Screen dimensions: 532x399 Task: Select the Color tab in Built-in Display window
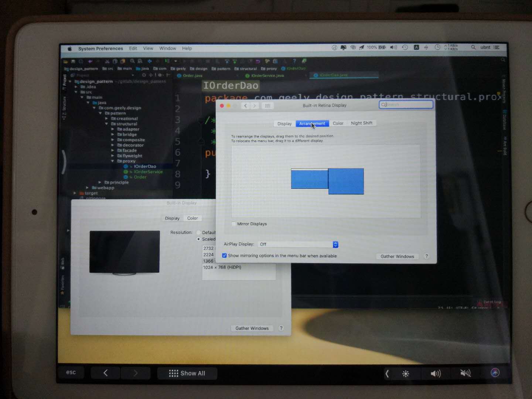(x=192, y=218)
